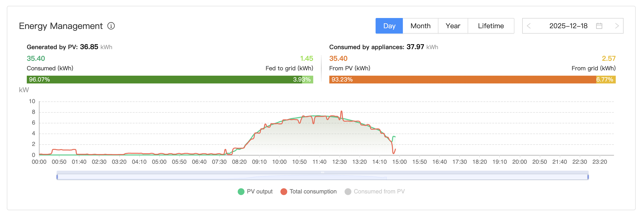The height and width of the screenshot is (218, 644).
Task: Click the 3.93% fed-to-grid light green bar segment
Action: [x=307, y=80]
